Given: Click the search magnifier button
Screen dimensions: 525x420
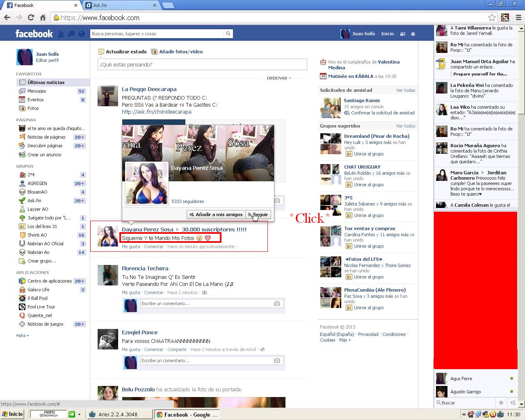Looking at the screenshot, I should [228, 34].
